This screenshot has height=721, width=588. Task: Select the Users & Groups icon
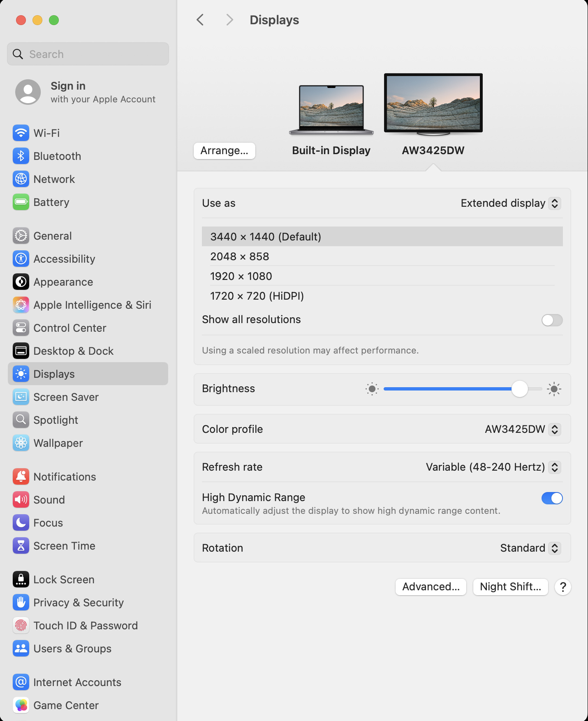[x=21, y=648]
